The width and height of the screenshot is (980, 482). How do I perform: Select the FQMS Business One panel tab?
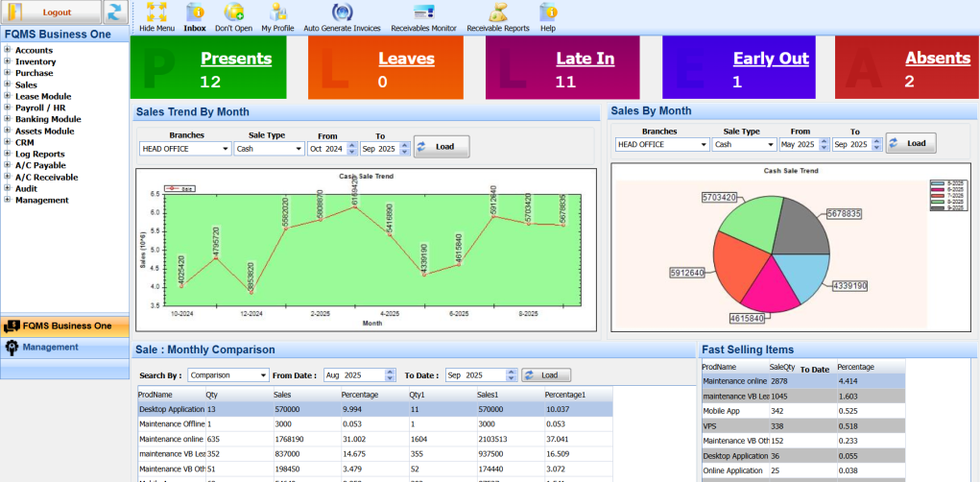[x=66, y=326]
